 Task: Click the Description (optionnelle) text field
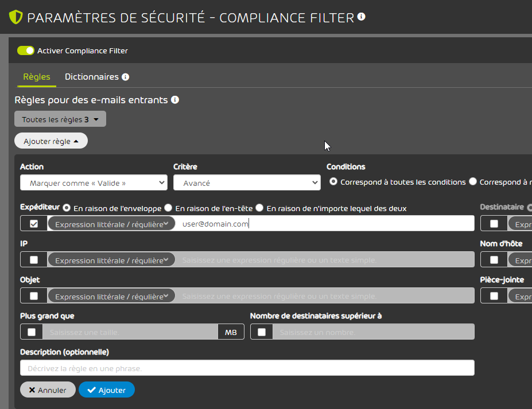[x=247, y=368]
